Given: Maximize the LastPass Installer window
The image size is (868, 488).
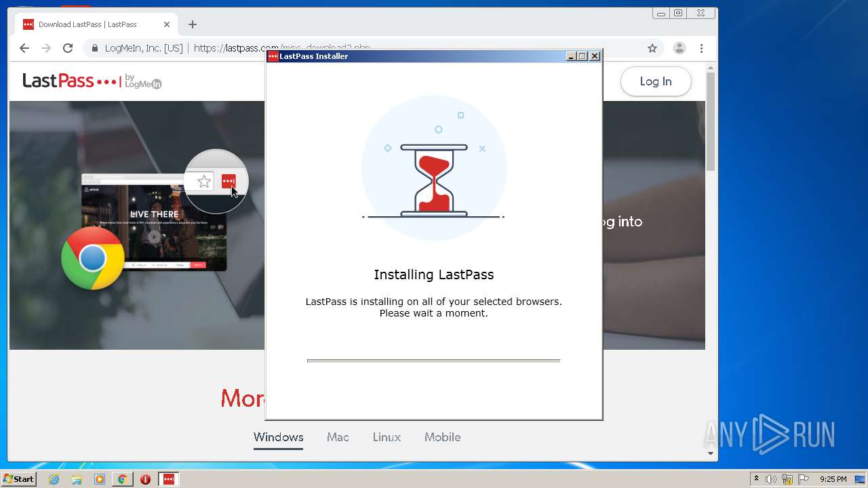Looking at the screenshot, I should click(583, 56).
